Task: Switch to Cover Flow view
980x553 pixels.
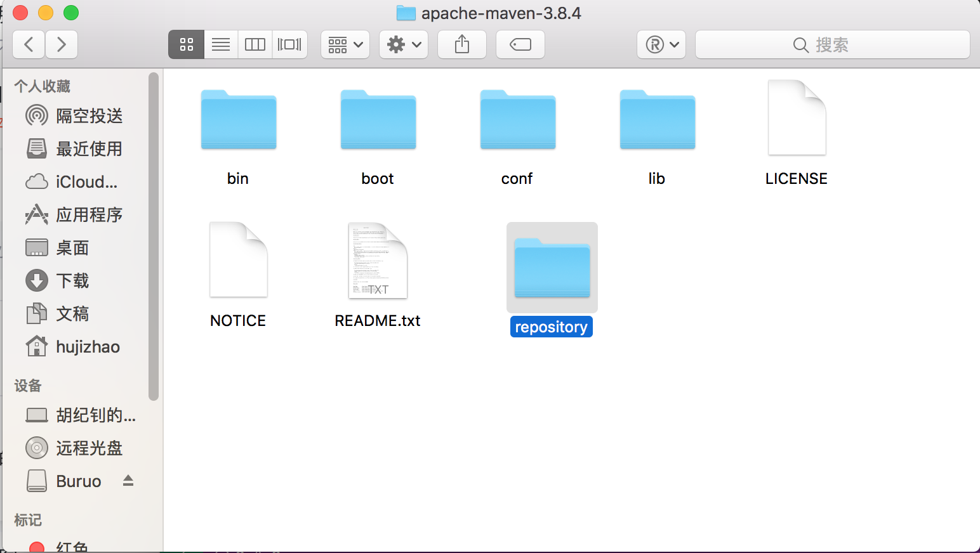Action: pos(289,44)
